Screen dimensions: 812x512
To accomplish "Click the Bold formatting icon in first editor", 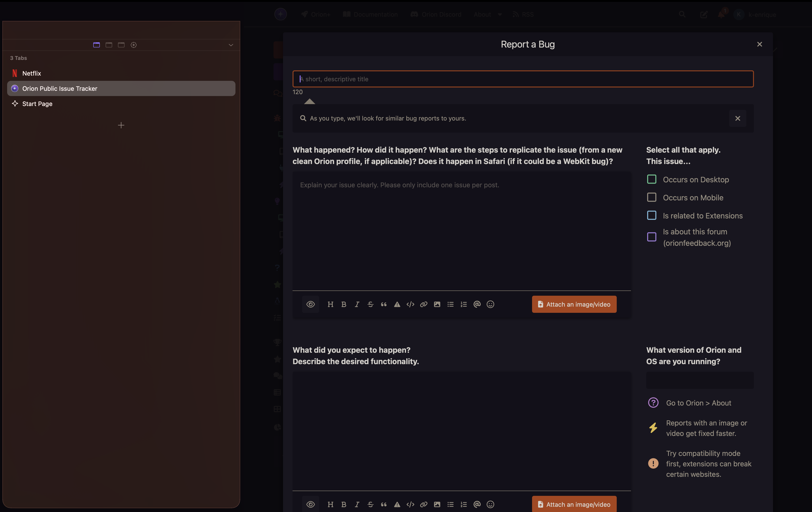I will pos(344,304).
